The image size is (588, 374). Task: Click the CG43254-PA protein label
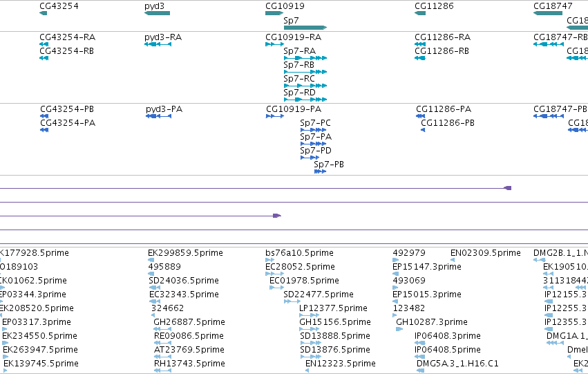pos(68,123)
